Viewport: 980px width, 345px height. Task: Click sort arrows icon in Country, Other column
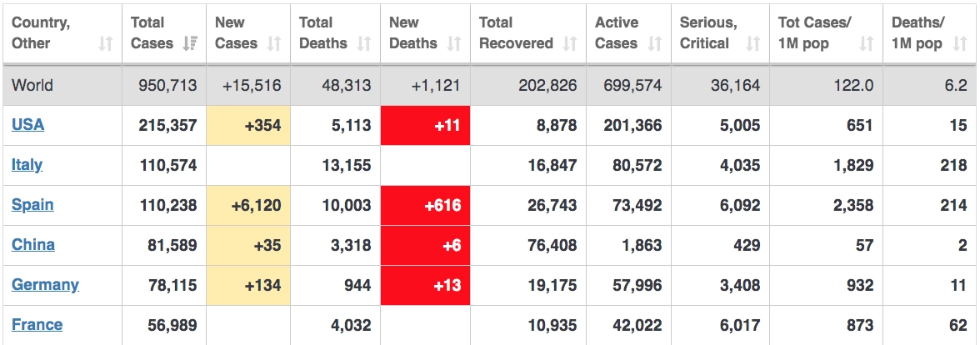point(105,43)
